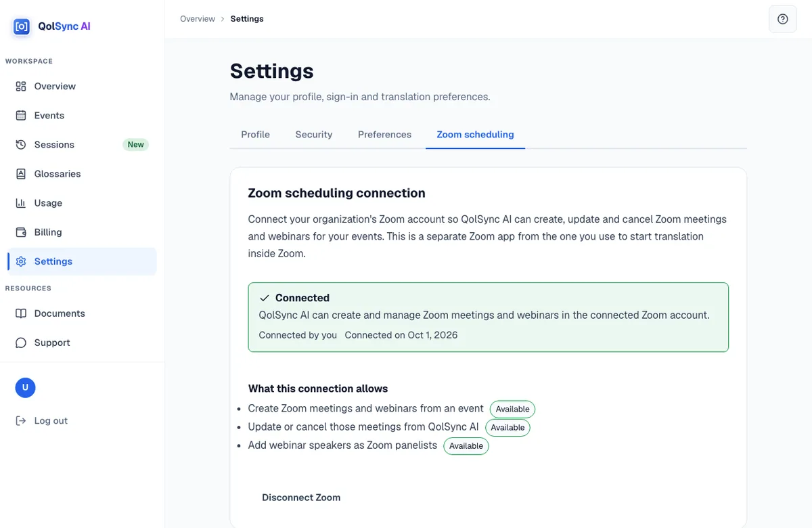This screenshot has width=812, height=528.
Task: Click the Sessions history clock icon
Action: tap(21, 144)
